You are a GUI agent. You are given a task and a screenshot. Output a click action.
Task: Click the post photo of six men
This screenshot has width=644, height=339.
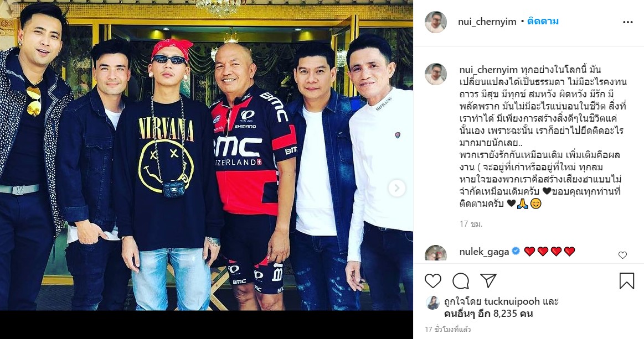[x=206, y=155]
